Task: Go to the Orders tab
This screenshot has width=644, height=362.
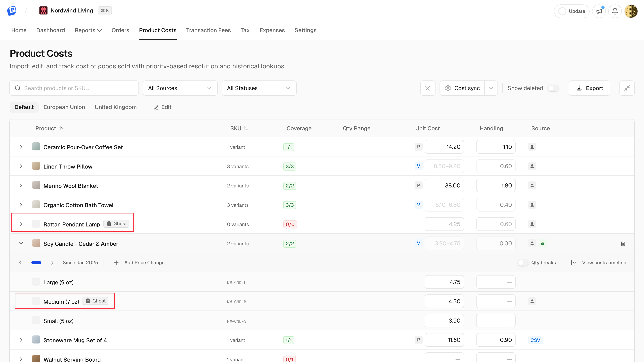Action: 120,30
